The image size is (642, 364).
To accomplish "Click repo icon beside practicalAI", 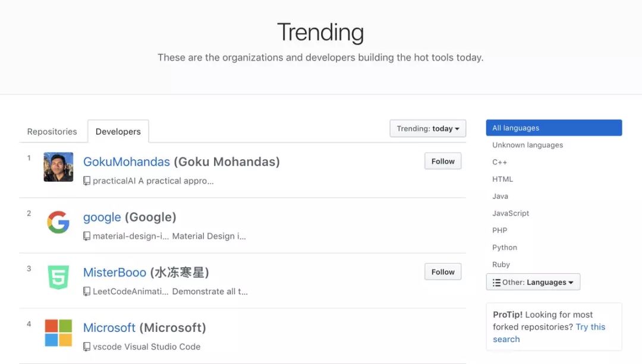I will pyautogui.click(x=87, y=181).
